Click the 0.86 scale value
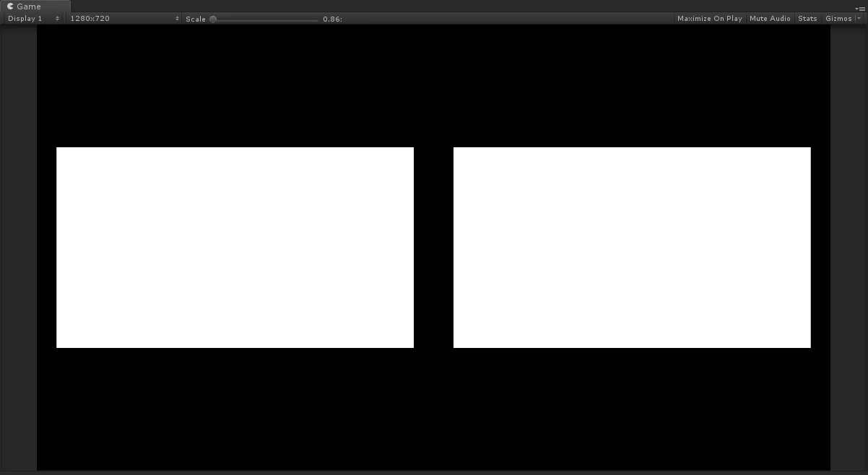This screenshot has width=868, height=475. click(332, 19)
